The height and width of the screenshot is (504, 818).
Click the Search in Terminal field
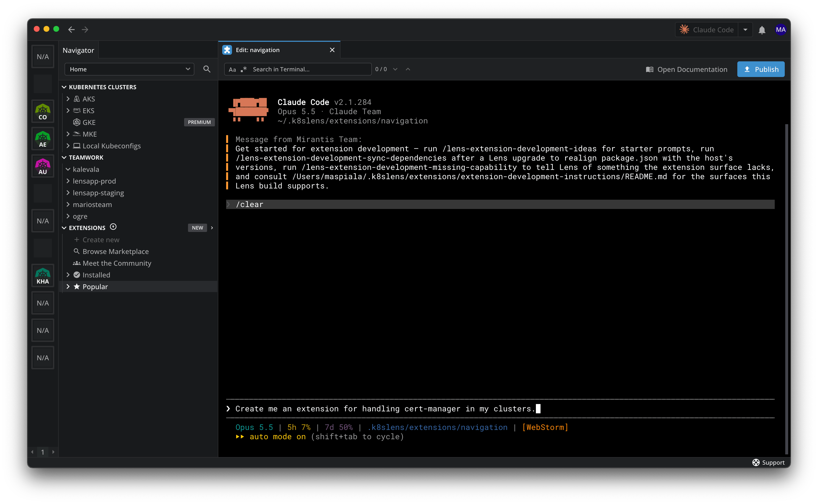(298, 69)
